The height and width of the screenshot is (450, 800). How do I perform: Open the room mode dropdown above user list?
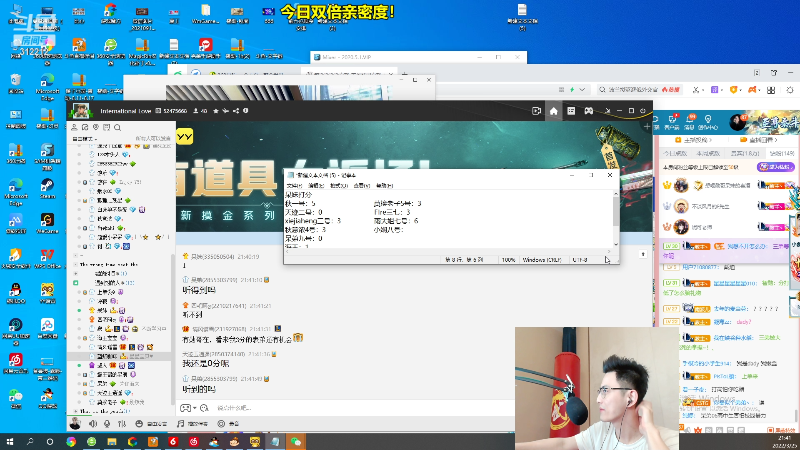click(85, 139)
